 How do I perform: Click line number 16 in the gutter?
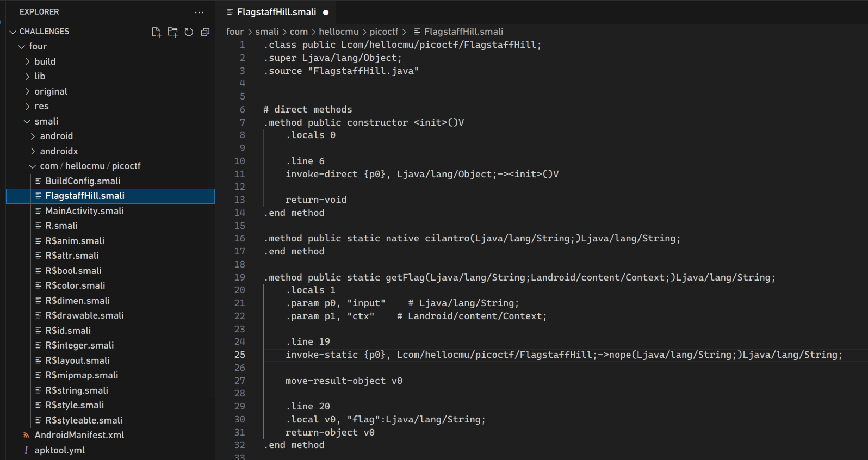click(x=240, y=239)
